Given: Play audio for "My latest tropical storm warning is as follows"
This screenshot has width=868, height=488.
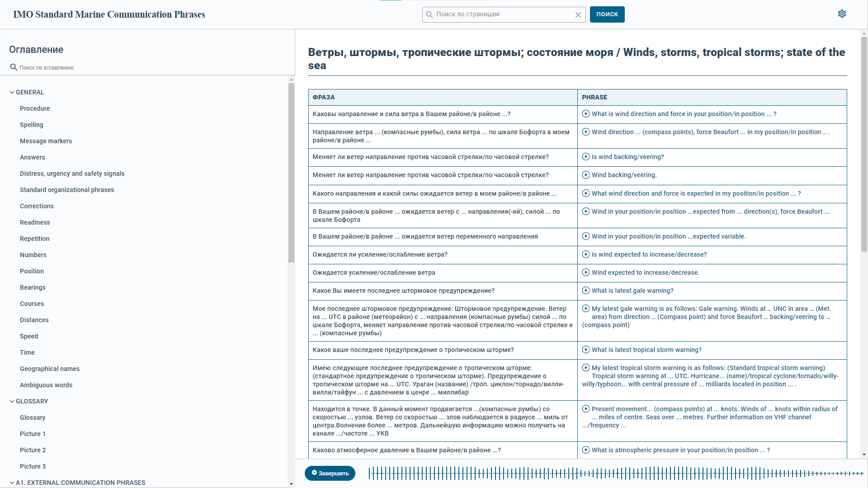Looking at the screenshot, I should [x=585, y=368].
